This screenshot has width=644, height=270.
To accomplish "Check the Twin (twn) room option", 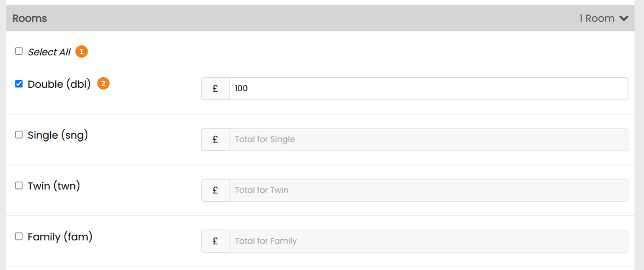I will click(19, 186).
